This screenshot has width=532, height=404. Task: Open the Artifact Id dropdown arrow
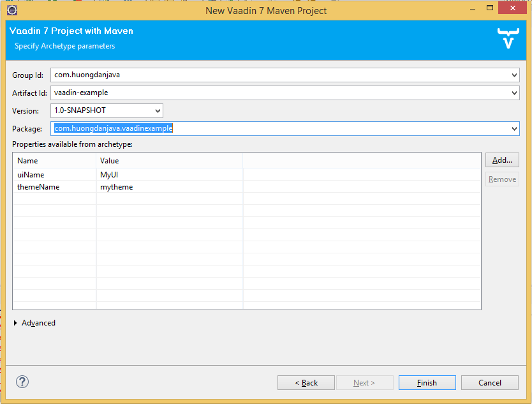point(514,93)
